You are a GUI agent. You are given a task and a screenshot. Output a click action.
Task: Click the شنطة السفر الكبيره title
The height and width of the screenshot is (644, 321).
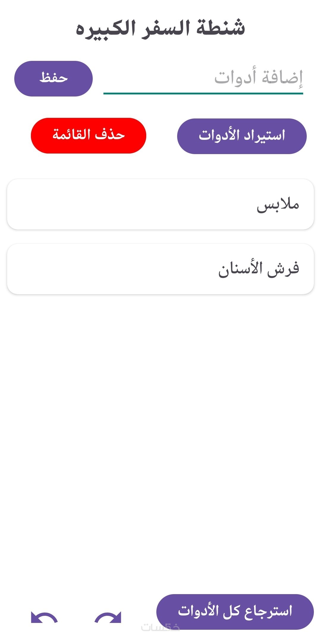pos(160,28)
